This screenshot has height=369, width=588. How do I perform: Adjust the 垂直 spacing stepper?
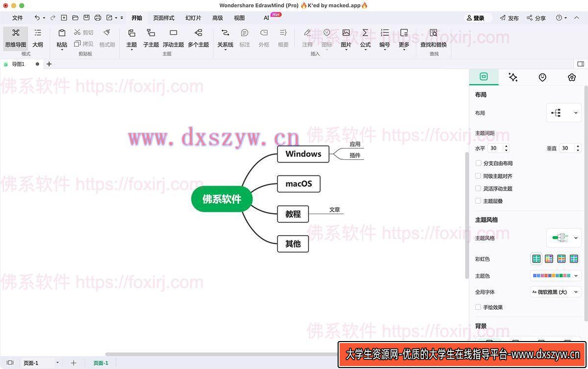tap(578, 148)
